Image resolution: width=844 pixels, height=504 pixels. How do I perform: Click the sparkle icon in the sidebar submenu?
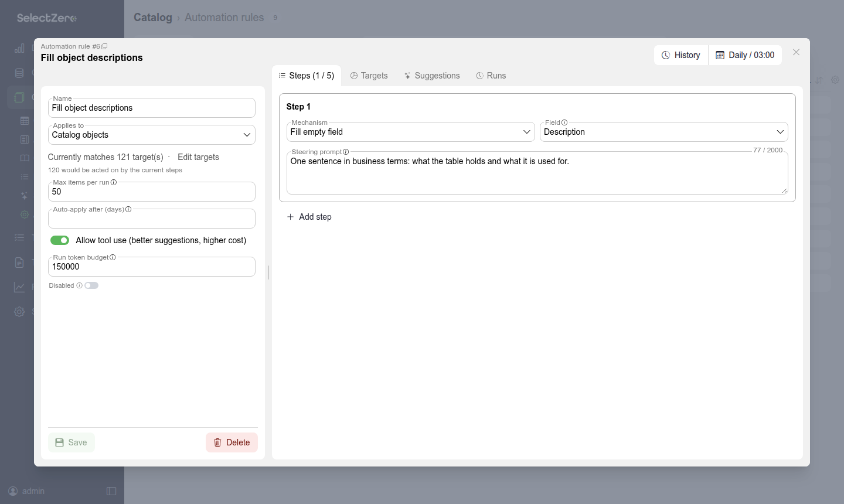[25, 196]
